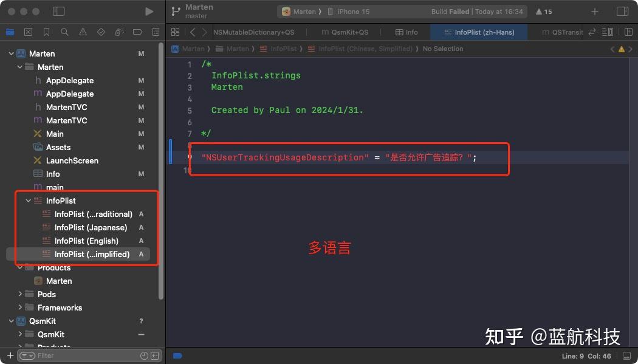638x364 pixels.
Task: Hide the navigator sidebar
Action: [x=59, y=11]
